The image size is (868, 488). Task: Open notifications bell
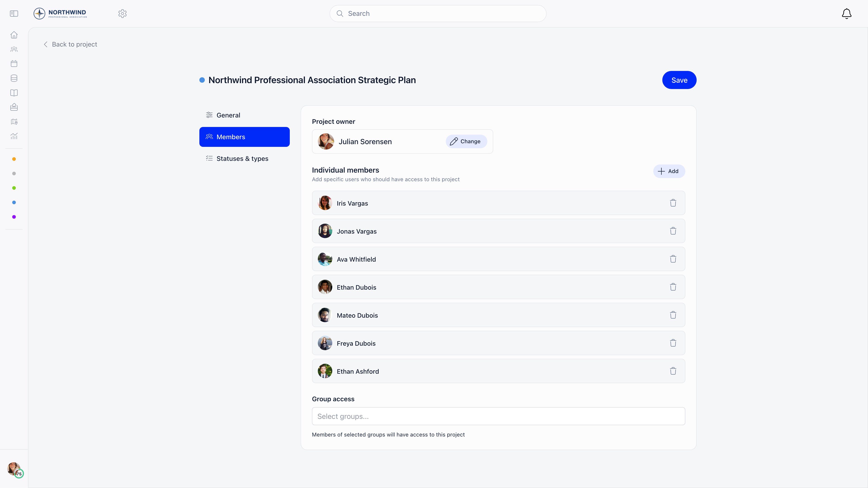[847, 14]
